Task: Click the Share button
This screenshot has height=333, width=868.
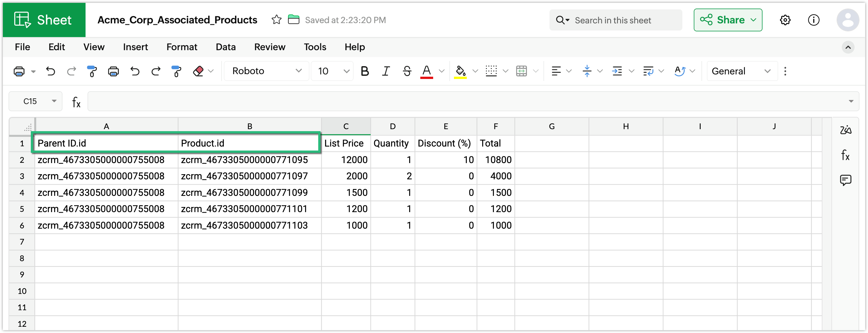Action: coord(728,20)
